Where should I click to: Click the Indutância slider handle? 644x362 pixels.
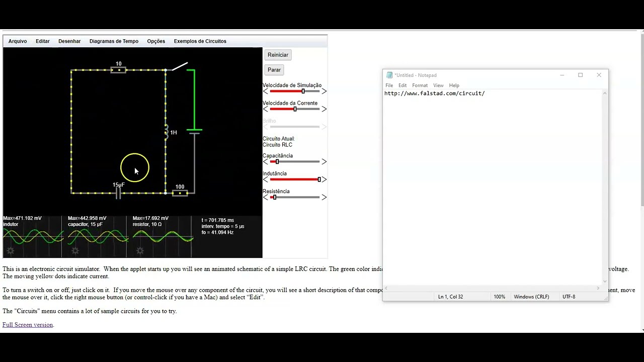click(x=319, y=179)
